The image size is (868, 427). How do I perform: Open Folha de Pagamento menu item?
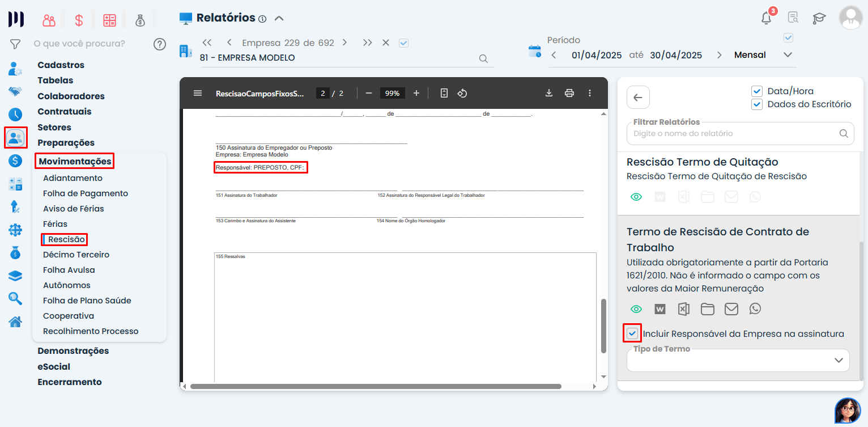(86, 193)
